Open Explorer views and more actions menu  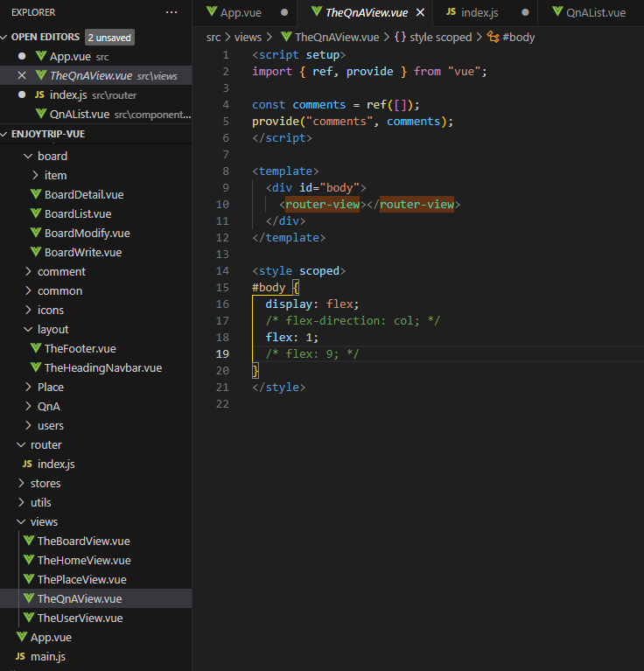click(171, 12)
